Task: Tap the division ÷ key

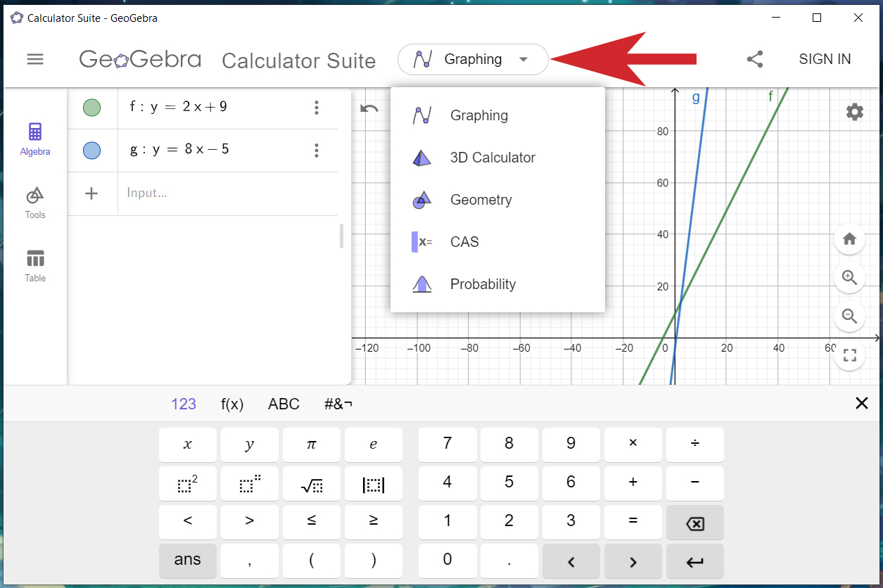Action: click(x=694, y=445)
